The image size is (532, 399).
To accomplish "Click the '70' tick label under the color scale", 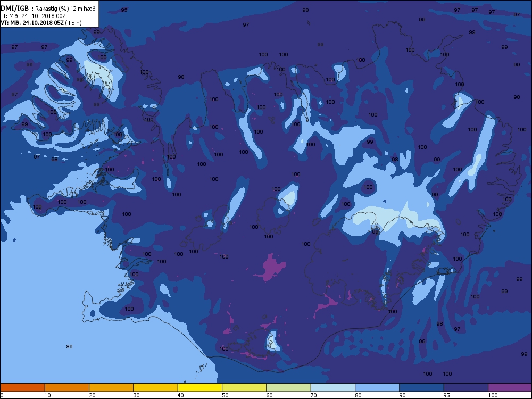I will pos(314,395).
